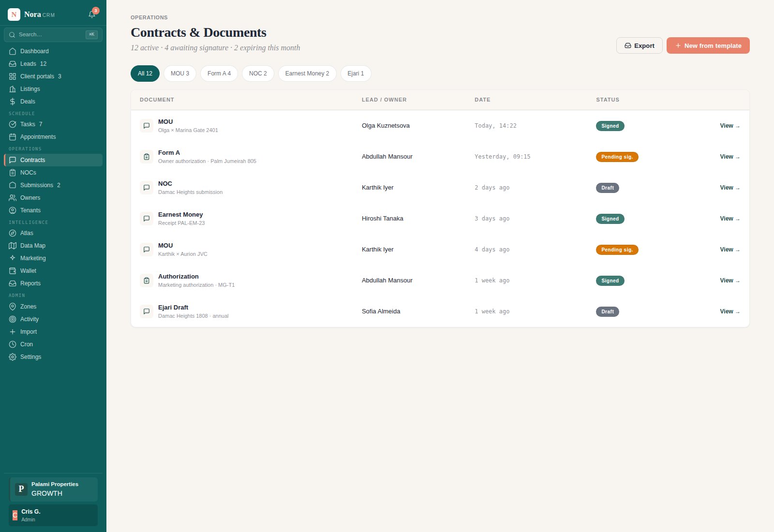Go to Submissions
This screenshot has height=532, width=774.
click(53, 185)
